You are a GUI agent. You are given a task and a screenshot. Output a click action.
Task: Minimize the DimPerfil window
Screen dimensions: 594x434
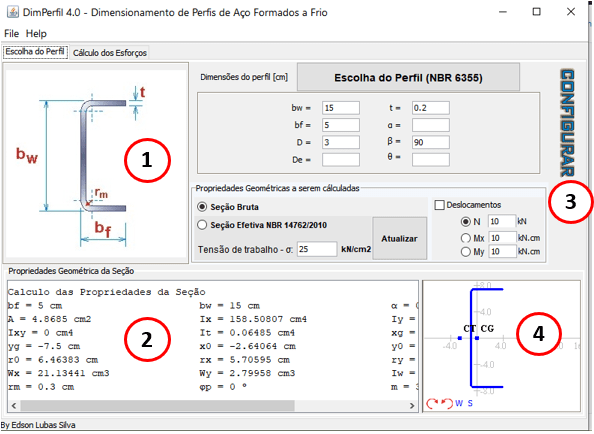503,12
